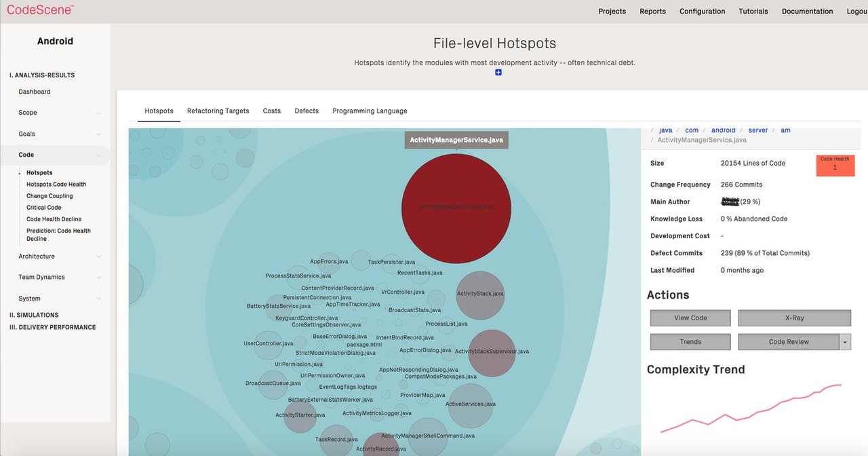Open Dashboard in the sidebar
The image size is (868, 456).
pyautogui.click(x=35, y=92)
